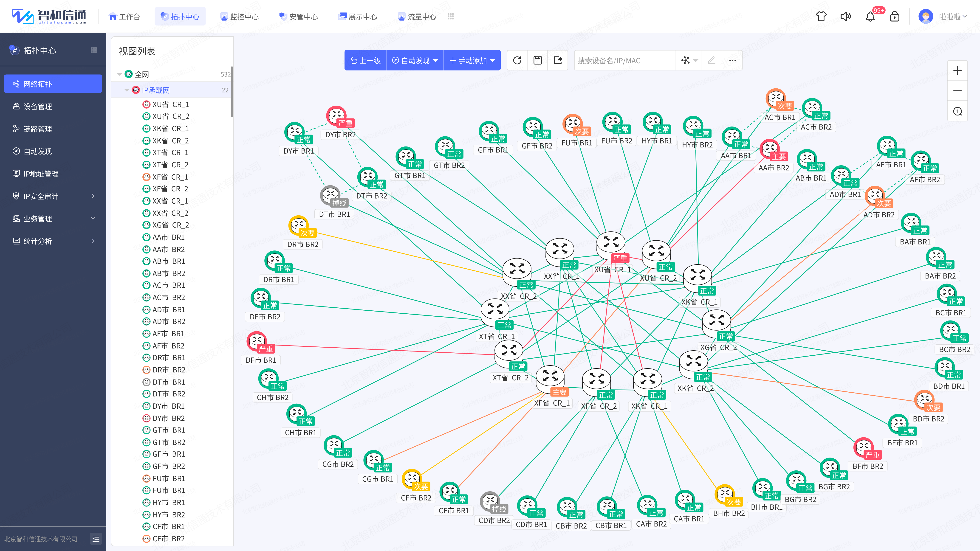
Task: Toggle the sound speaker icon
Action: pos(845,17)
